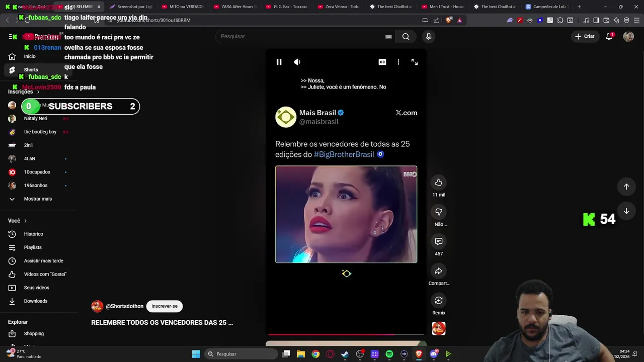Open the Windows Start menu
The width and height of the screenshot is (644, 362).
(196, 354)
